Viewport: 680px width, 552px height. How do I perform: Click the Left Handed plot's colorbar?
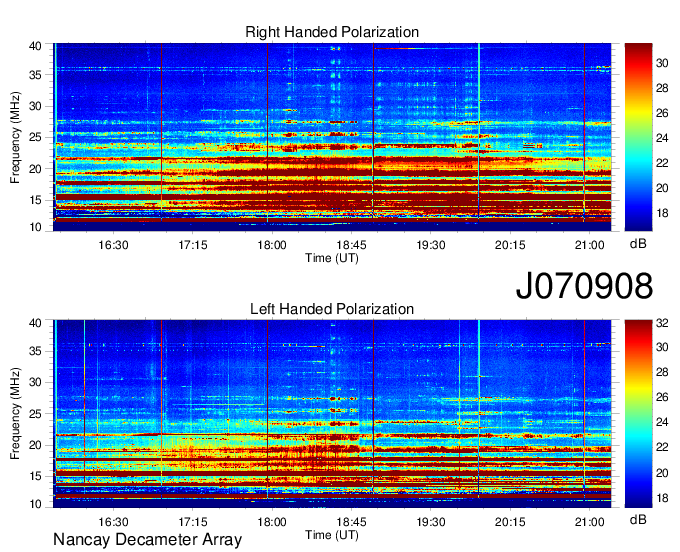click(x=638, y=414)
